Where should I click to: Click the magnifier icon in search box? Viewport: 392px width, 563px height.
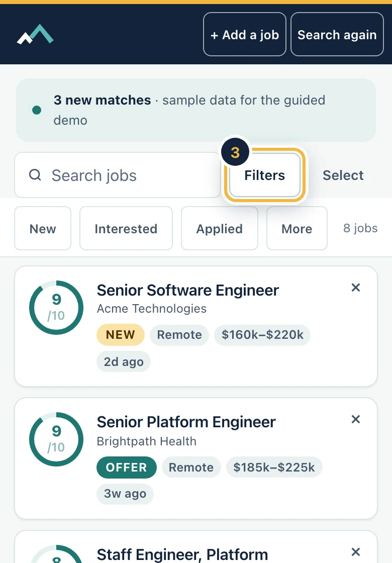click(35, 175)
